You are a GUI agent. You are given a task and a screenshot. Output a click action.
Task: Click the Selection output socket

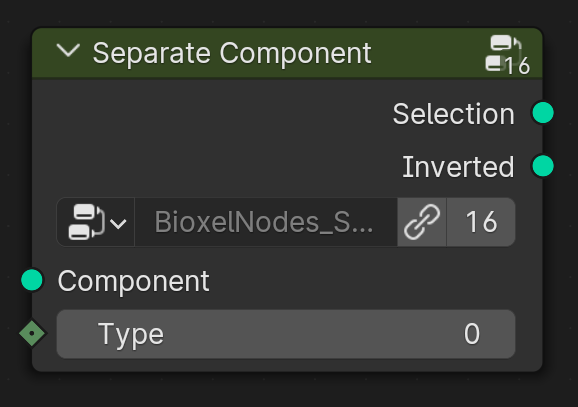(x=543, y=113)
